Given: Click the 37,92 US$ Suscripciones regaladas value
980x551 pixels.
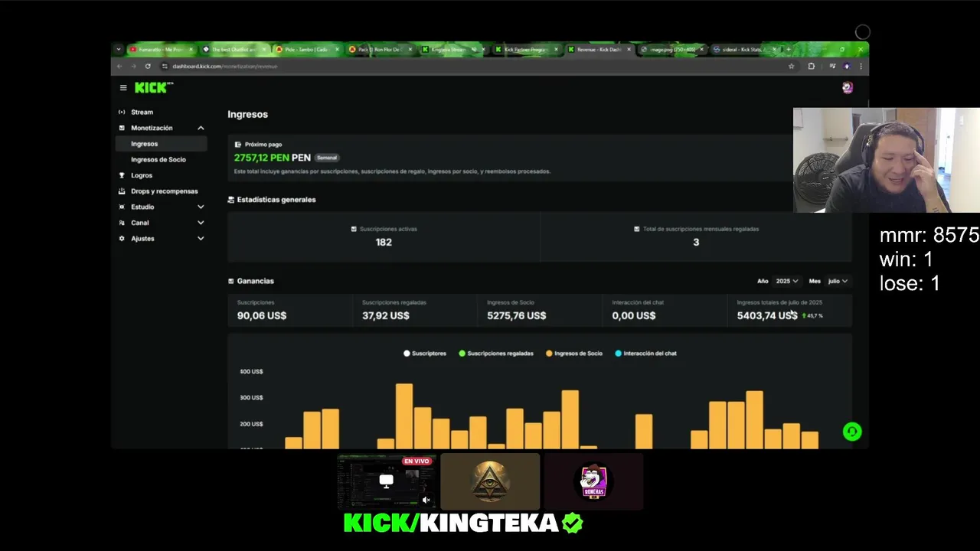Looking at the screenshot, I should pyautogui.click(x=386, y=315).
